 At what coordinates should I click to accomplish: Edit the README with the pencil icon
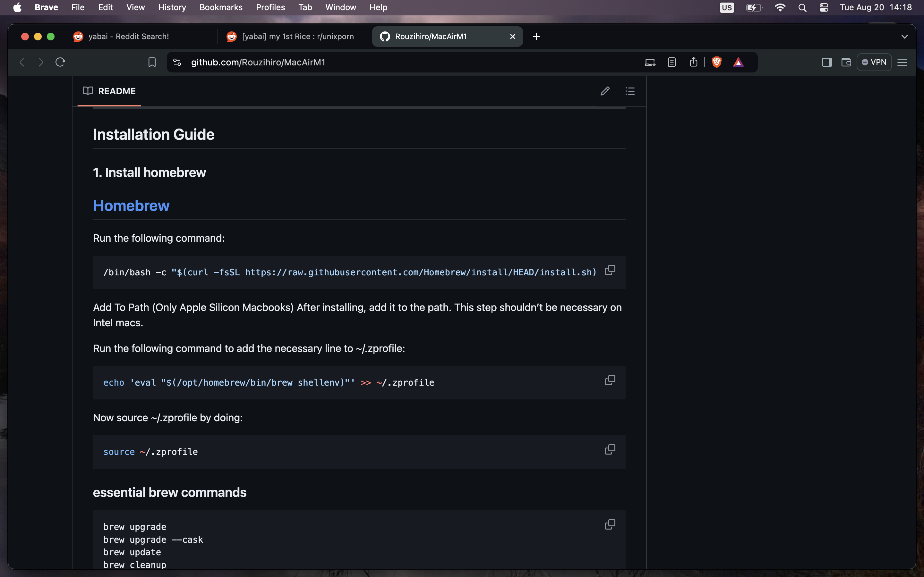coord(604,91)
